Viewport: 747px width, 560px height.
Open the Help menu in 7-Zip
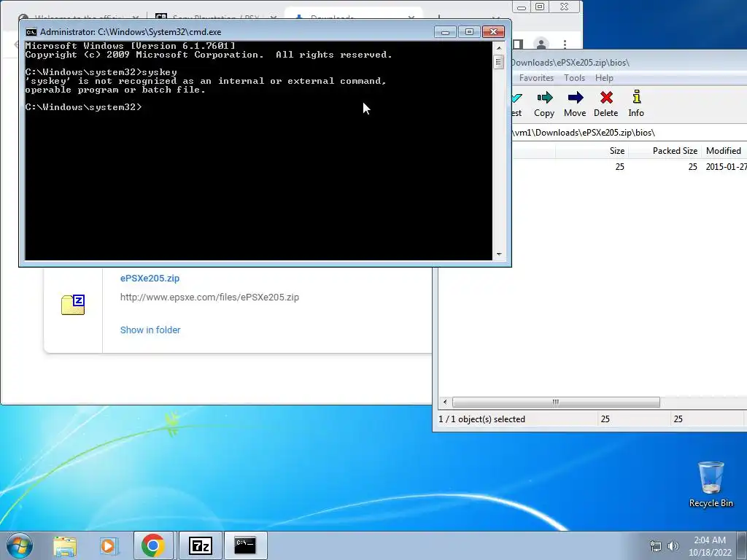click(x=604, y=77)
